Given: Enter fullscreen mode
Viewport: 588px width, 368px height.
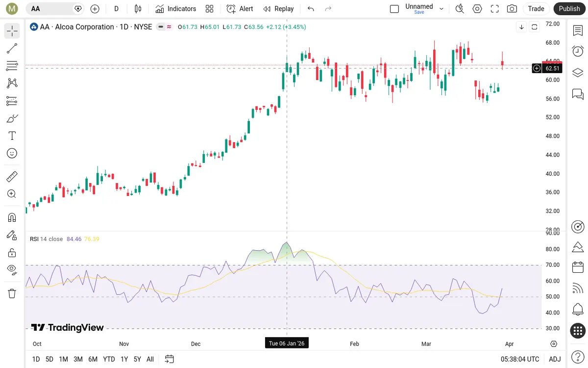Looking at the screenshot, I should point(495,8).
